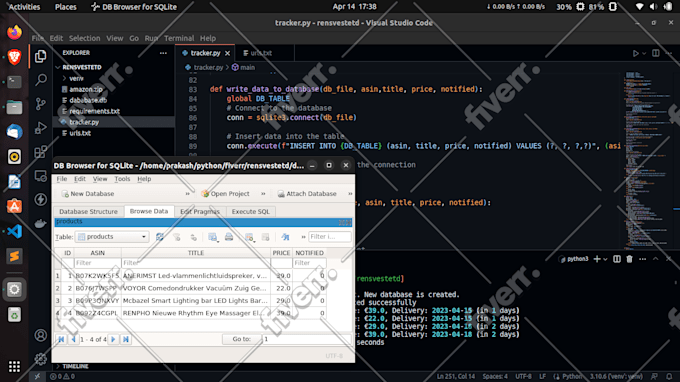Image resolution: width=680 pixels, height=382 pixels.
Task: Open the Table products combo box
Action: pos(112,237)
